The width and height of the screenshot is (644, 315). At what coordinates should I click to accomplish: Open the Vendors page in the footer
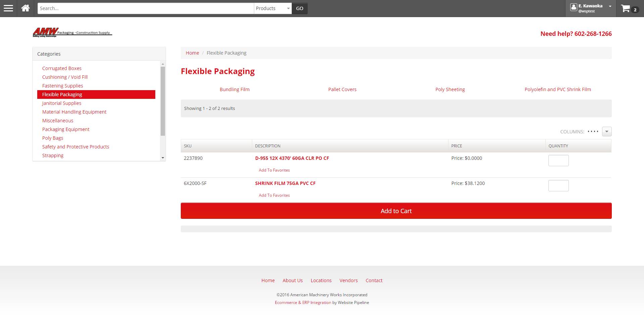(348, 280)
